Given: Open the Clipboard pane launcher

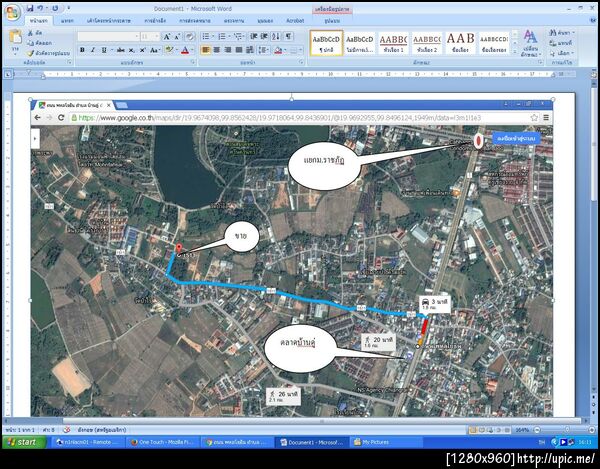Looking at the screenshot, I should (x=69, y=62).
